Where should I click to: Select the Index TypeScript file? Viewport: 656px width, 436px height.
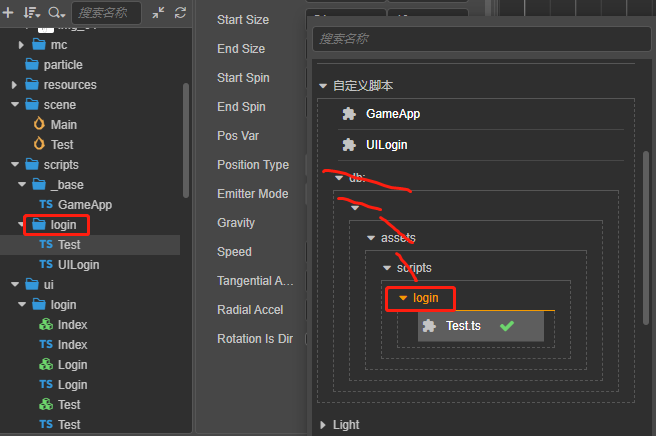tap(63, 345)
